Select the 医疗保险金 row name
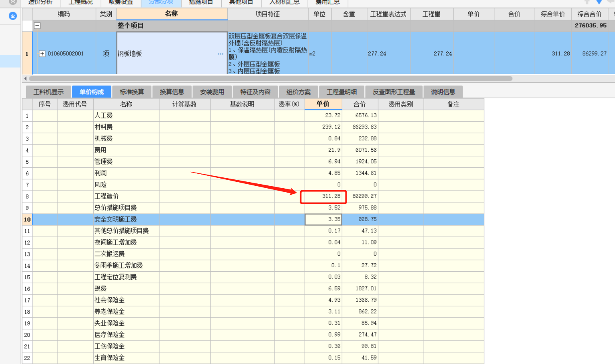 click(x=110, y=335)
